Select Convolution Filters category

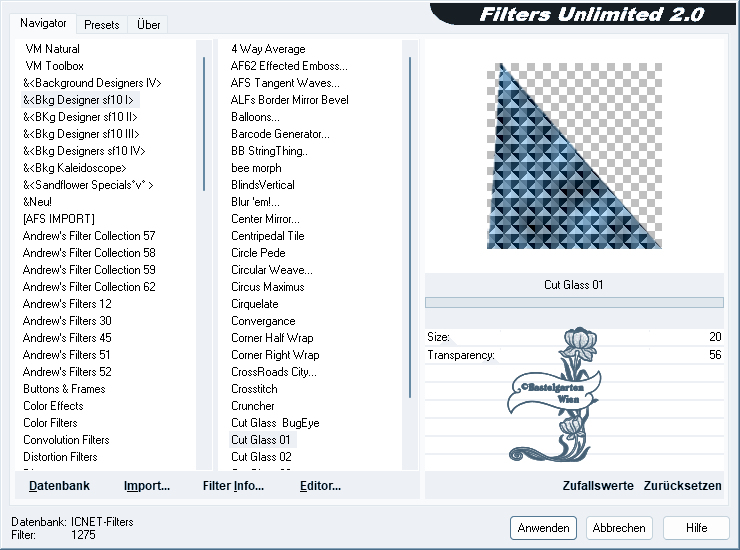point(66,440)
